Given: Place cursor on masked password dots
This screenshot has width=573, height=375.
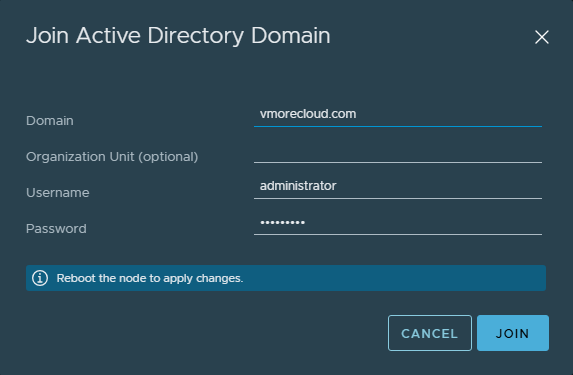Looking at the screenshot, I should tap(282, 222).
